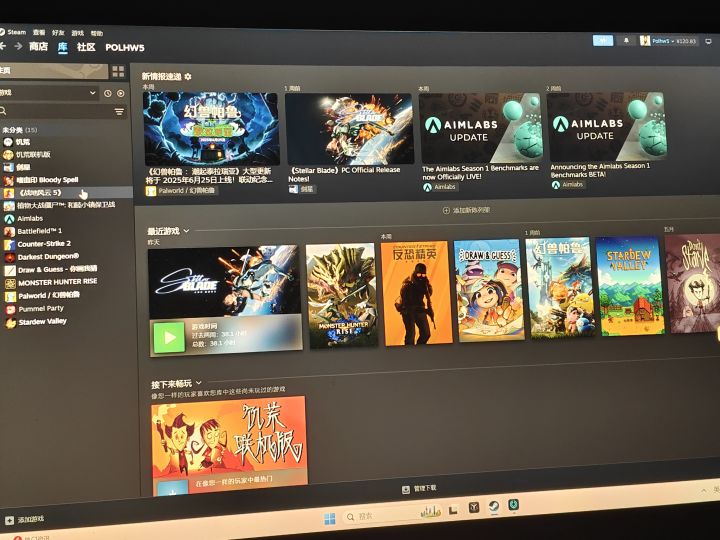The image size is (720, 540).
Task: Click the blue announcements button
Action: (603, 40)
